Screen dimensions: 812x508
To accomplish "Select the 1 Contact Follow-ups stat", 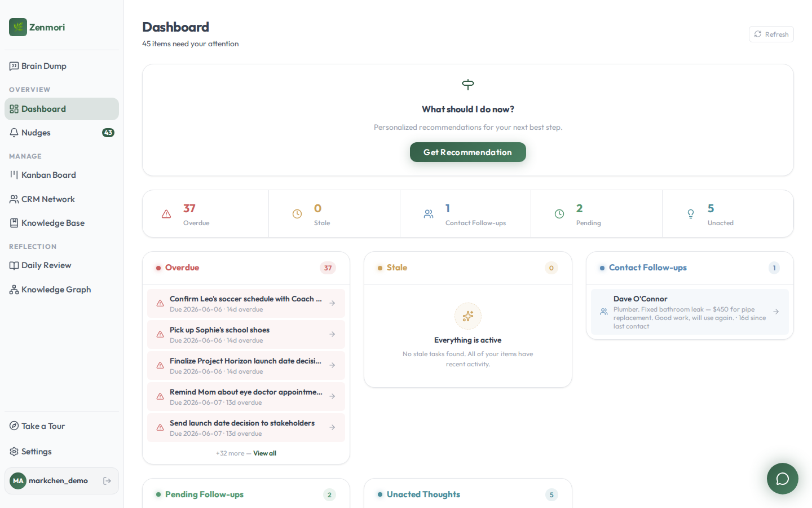I will (466, 214).
